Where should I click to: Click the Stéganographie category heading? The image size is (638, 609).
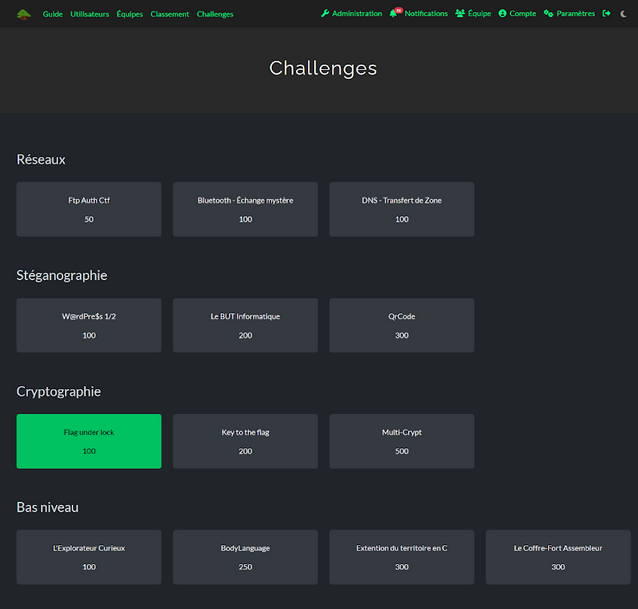[x=62, y=275]
